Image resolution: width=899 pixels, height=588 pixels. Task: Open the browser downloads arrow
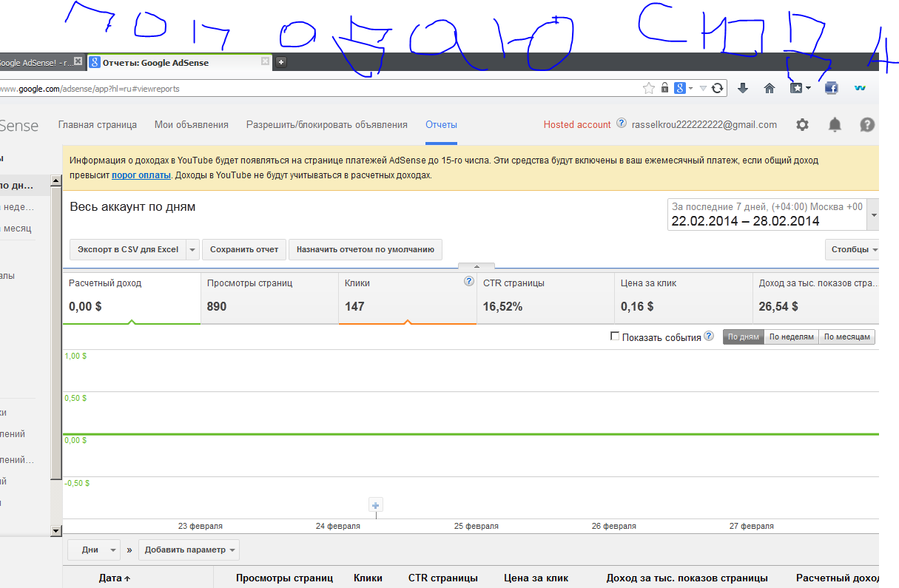[743, 88]
